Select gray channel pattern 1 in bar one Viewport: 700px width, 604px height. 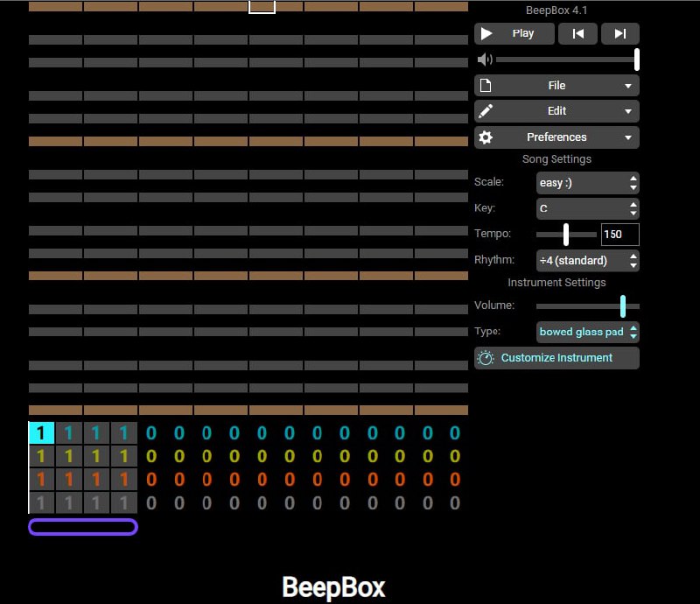pos(41,502)
